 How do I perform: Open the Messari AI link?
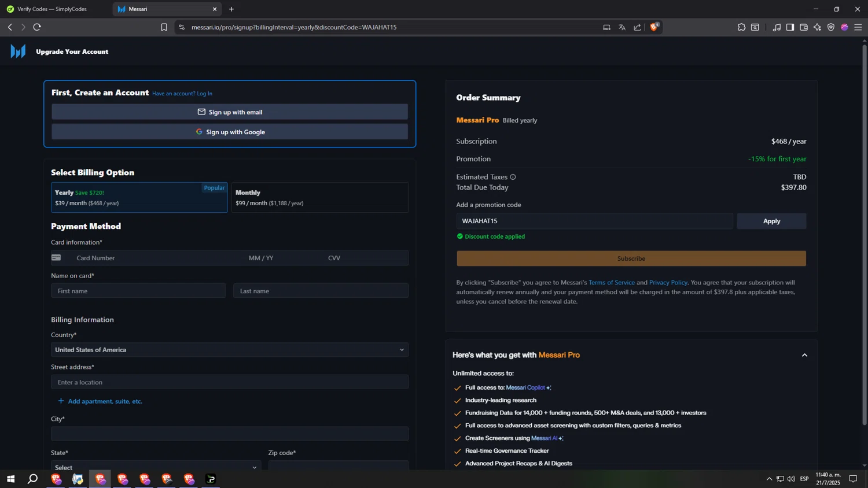point(547,438)
